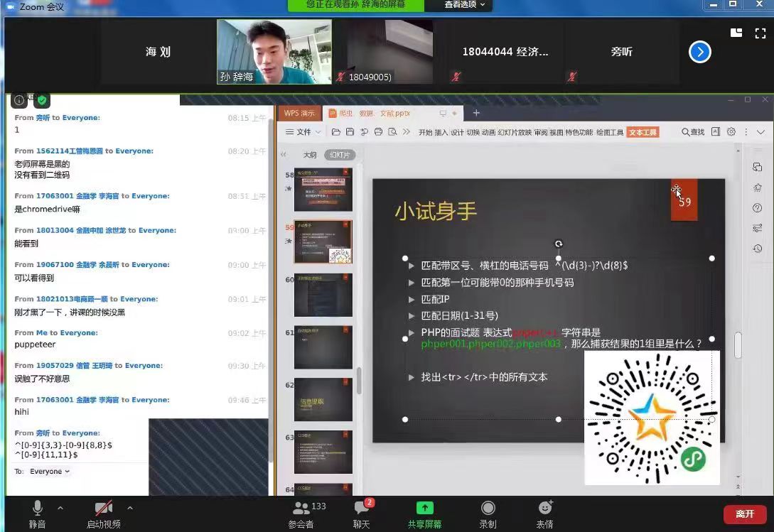
Task: Click the green security shield icon
Action: coord(42,100)
